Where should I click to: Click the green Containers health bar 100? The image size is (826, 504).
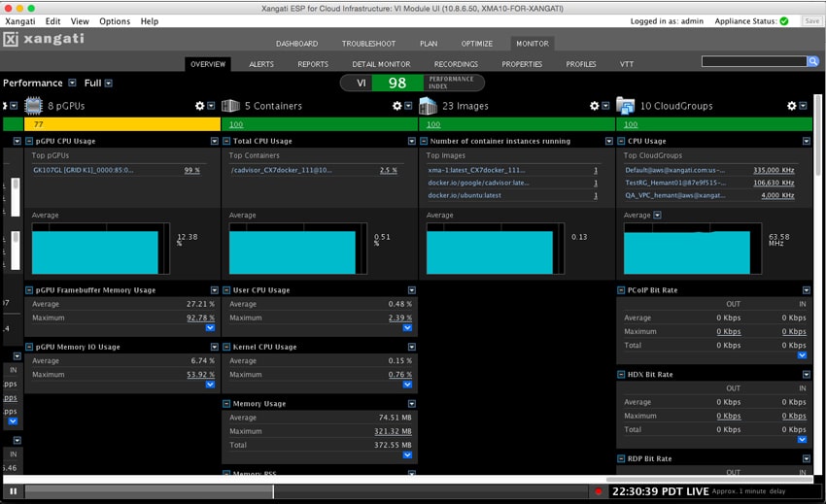pos(320,124)
